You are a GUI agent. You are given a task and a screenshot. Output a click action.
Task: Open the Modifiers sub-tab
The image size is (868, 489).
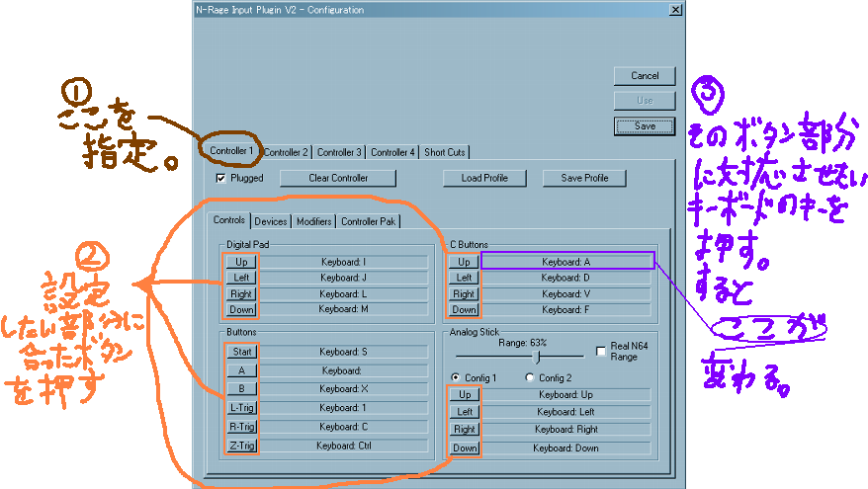pyautogui.click(x=313, y=222)
